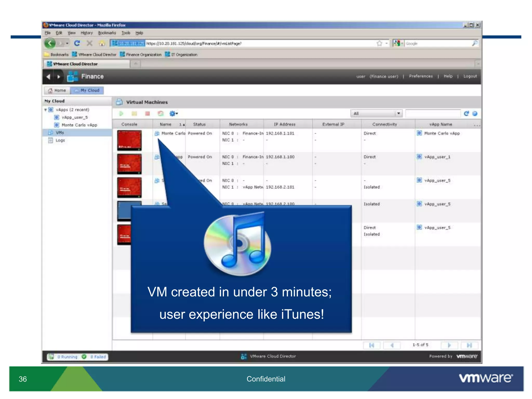Screen dimensions: 532x399
Task: Click the VM search filter field
Action: pyautogui.click(x=433, y=114)
